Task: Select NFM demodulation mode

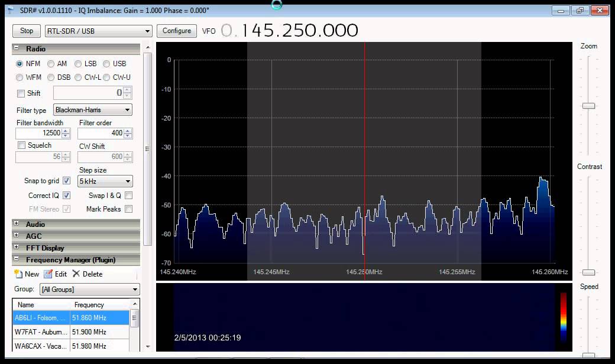Action: (19, 63)
